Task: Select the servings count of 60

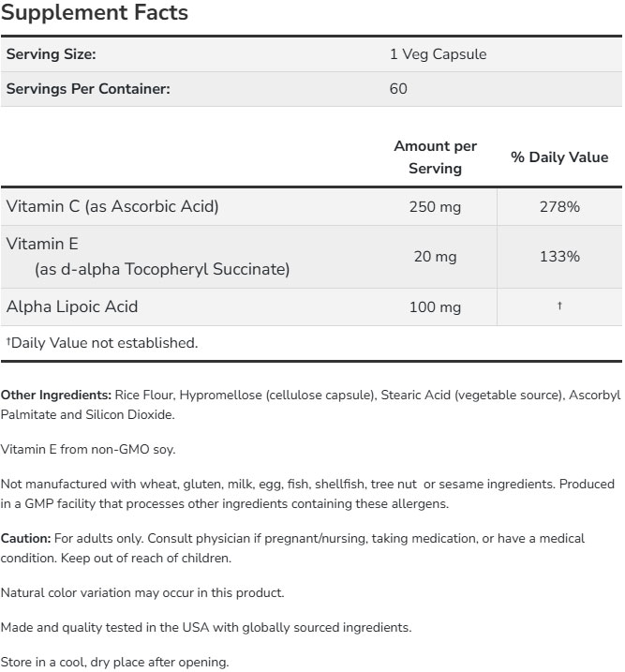Action: [398, 89]
